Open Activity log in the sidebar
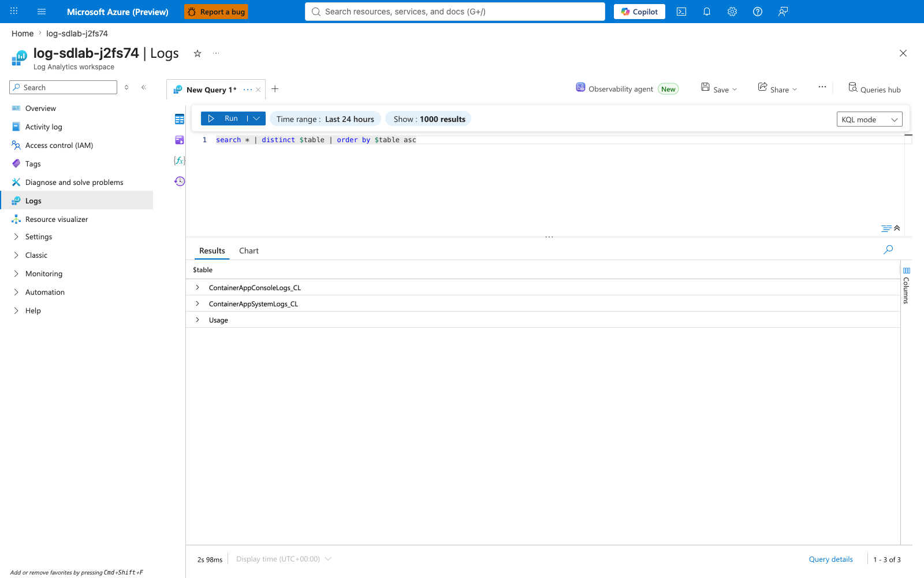The width and height of the screenshot is (924, 578). 43,127
